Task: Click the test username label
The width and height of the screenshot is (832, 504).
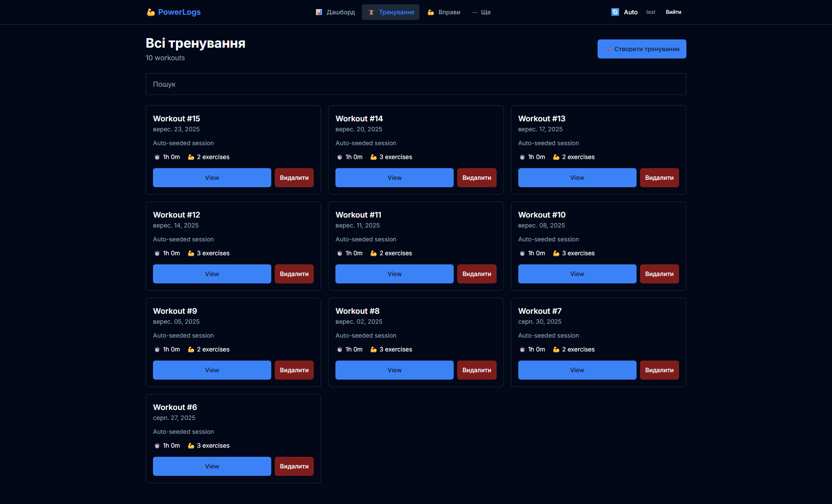Action: pos(650,12)
